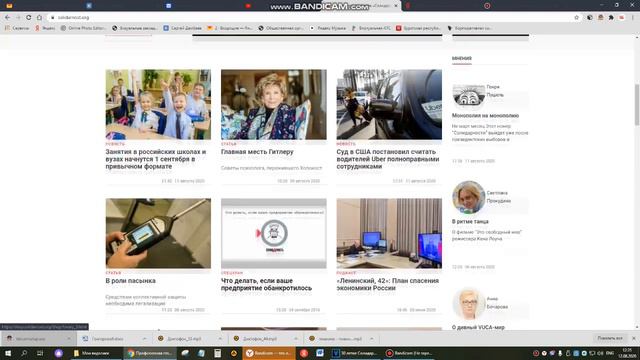The width and height of the screenshot is (640, 360).
Task: Close the active browser tab
Action: coord(396,6)
